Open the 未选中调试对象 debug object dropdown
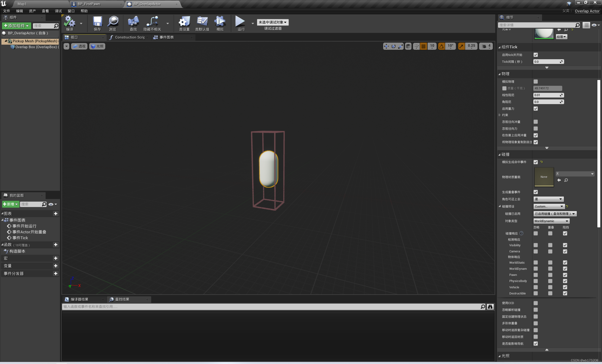Viewport: 602px width, 364px height. 272,22
